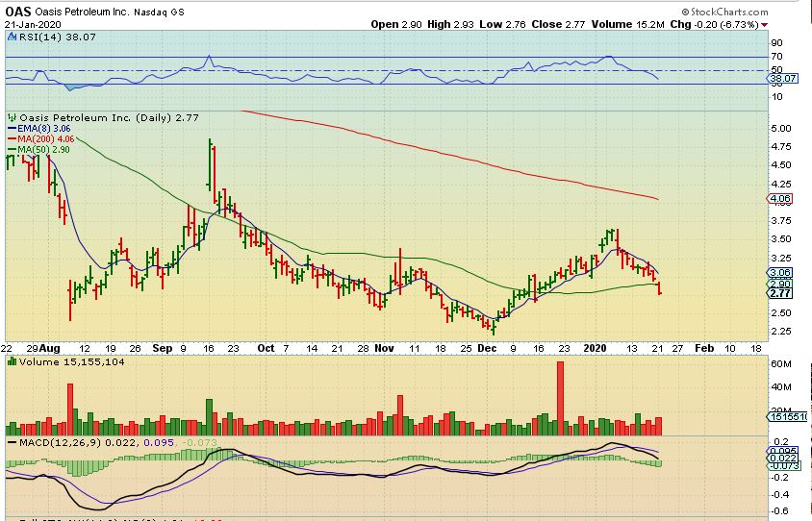
Task: Click the 3.06 EMA price tag
Action: click(780, 273)
